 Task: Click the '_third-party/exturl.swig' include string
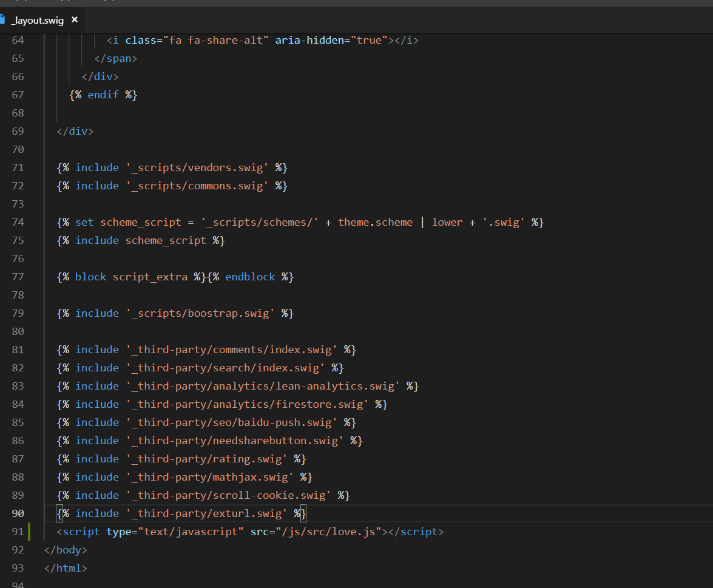207,513
